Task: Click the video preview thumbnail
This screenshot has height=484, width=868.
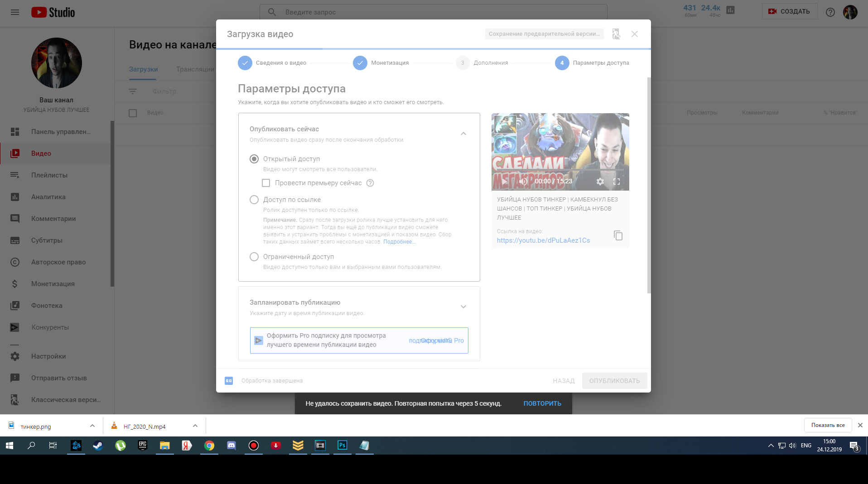Action: [560, 152]
